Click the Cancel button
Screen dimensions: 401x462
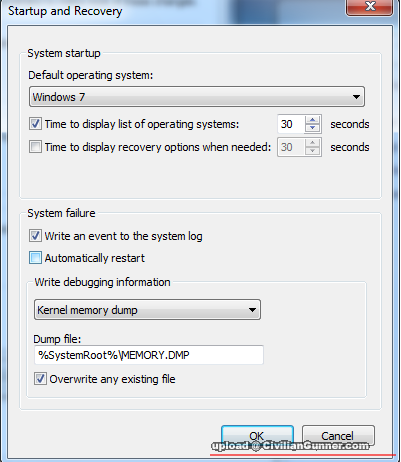(x=338, y=435)
